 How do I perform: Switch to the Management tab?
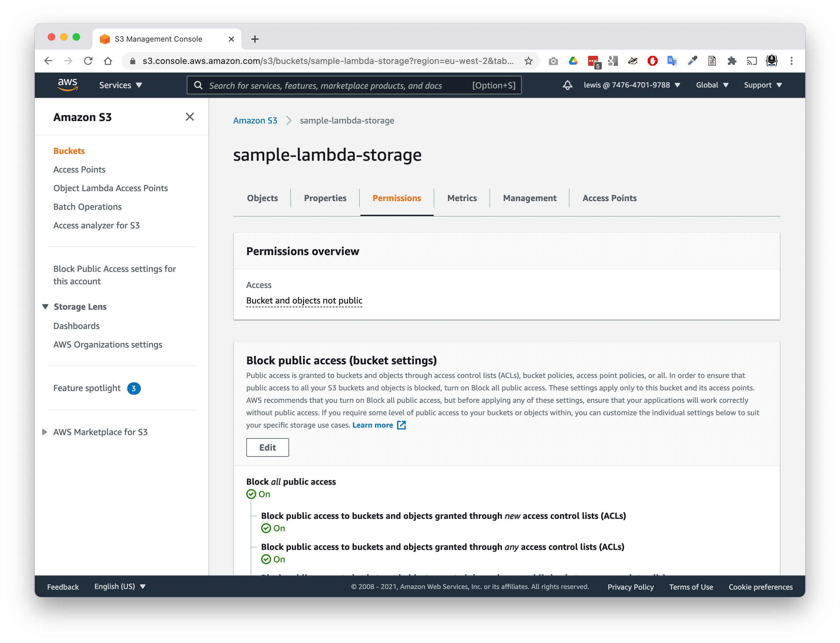click(x=529, y=198)
